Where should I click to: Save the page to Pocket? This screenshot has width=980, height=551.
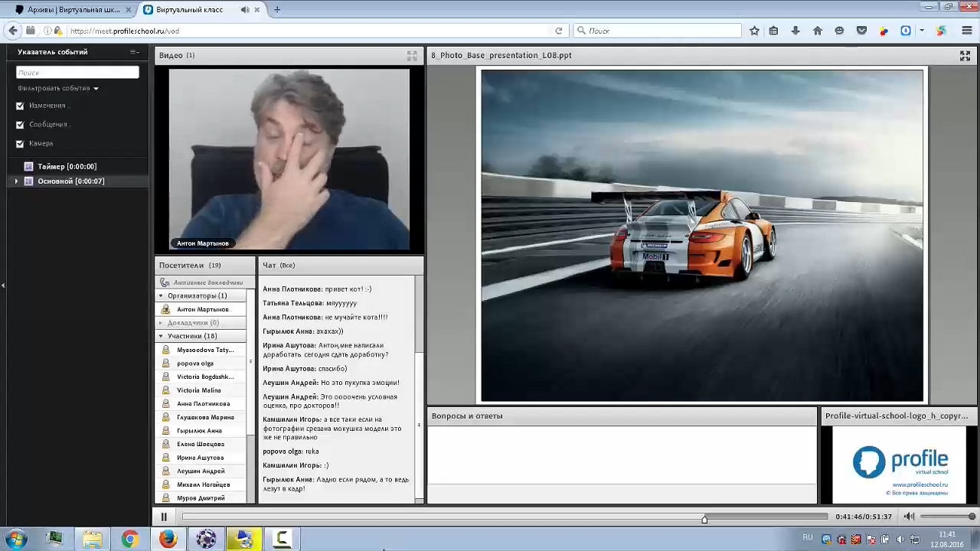(862, 31)
